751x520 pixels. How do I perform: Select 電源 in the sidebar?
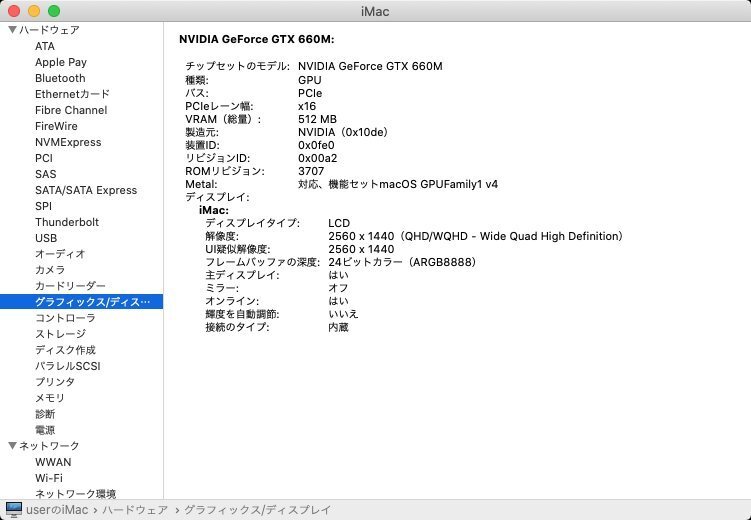45,430
